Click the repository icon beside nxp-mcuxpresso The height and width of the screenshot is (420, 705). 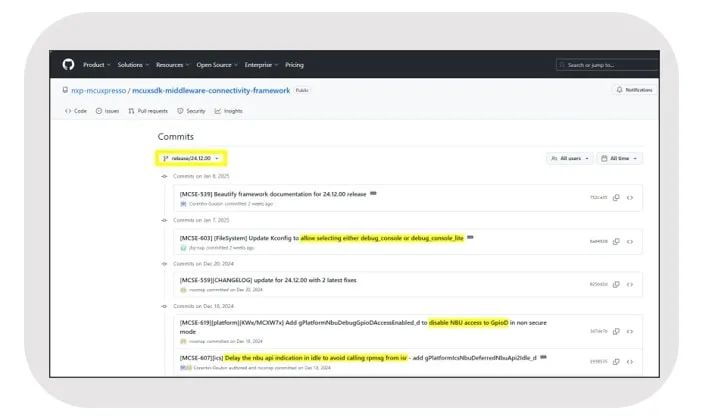click(65, 90)
